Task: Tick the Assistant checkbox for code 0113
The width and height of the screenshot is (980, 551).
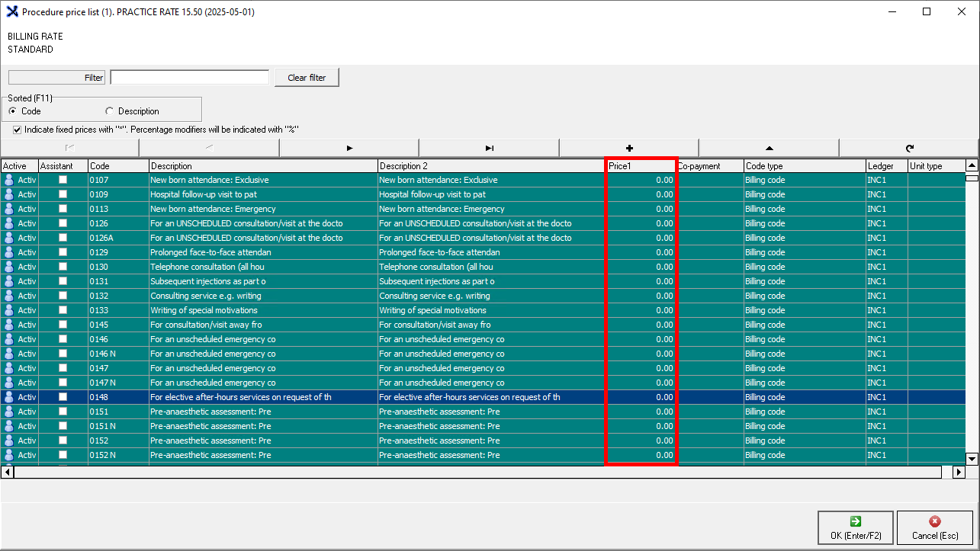Action: coord(63,209)
